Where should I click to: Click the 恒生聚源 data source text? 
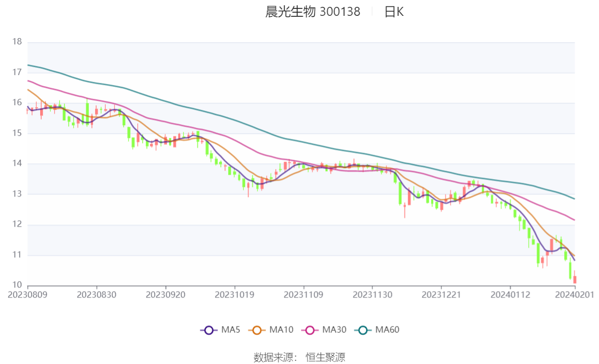coord(325,358)
